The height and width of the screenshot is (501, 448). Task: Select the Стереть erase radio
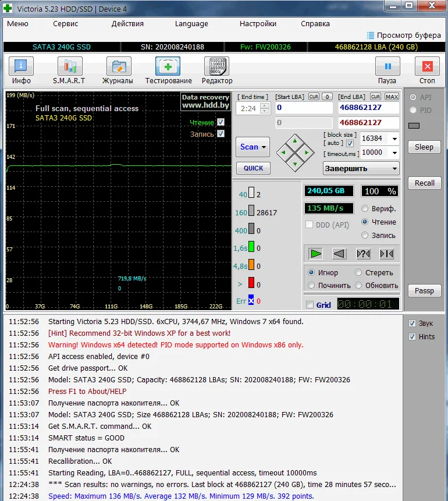tap(358, 272)
